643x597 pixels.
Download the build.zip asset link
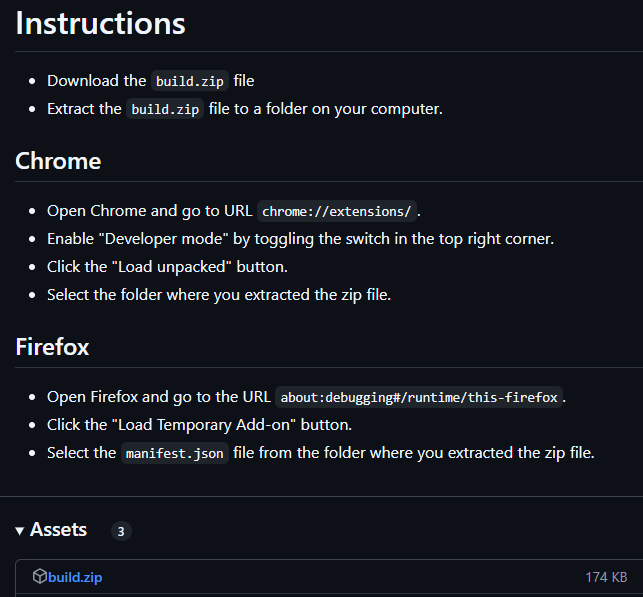[75, 577]
